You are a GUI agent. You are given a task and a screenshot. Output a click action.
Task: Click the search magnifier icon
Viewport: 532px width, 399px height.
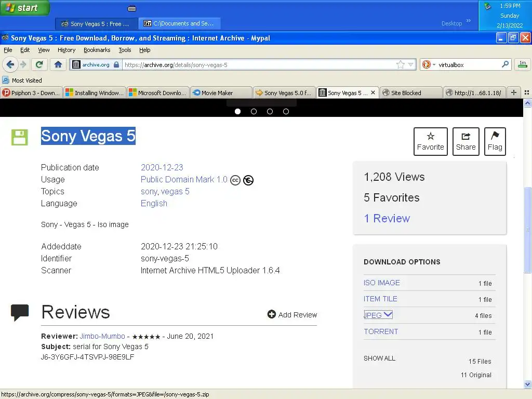pyautogui.click(x=505, y=64)
